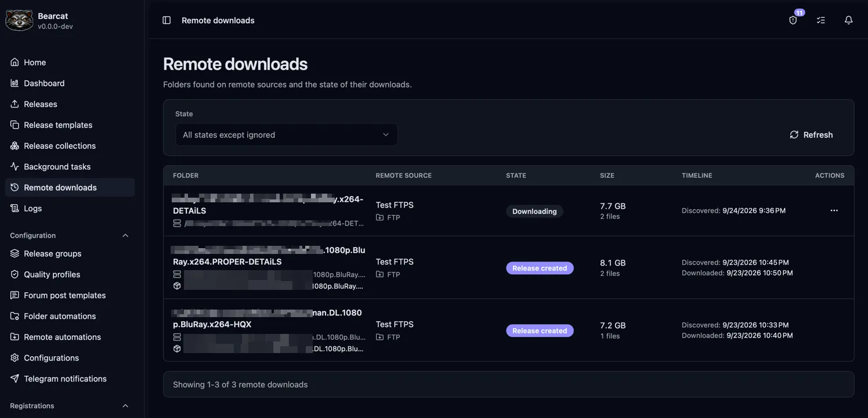Open actions menu for Downloading row
The image size is (868, 418).
pyautogui.click(x=834, y=210)
